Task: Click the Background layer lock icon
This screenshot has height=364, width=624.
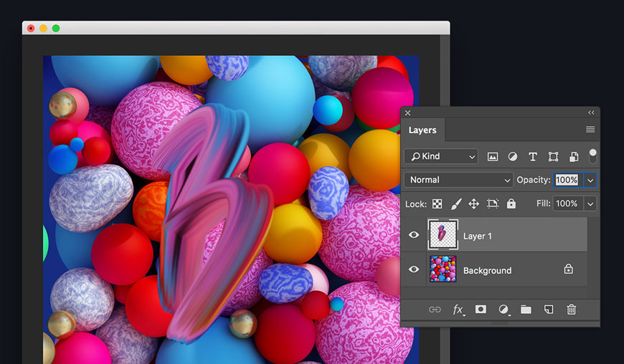Action: 569,269
